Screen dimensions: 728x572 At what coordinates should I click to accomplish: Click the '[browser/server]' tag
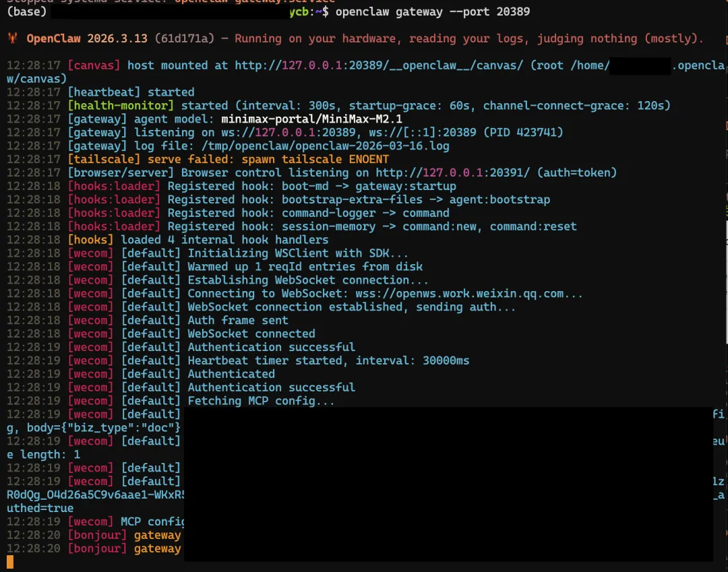121,173
